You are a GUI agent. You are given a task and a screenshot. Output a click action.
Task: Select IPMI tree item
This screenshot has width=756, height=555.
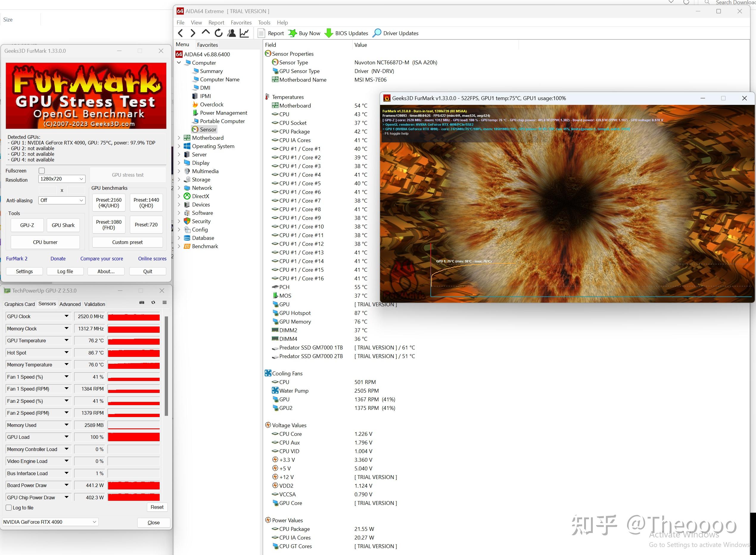coord(205,96)
